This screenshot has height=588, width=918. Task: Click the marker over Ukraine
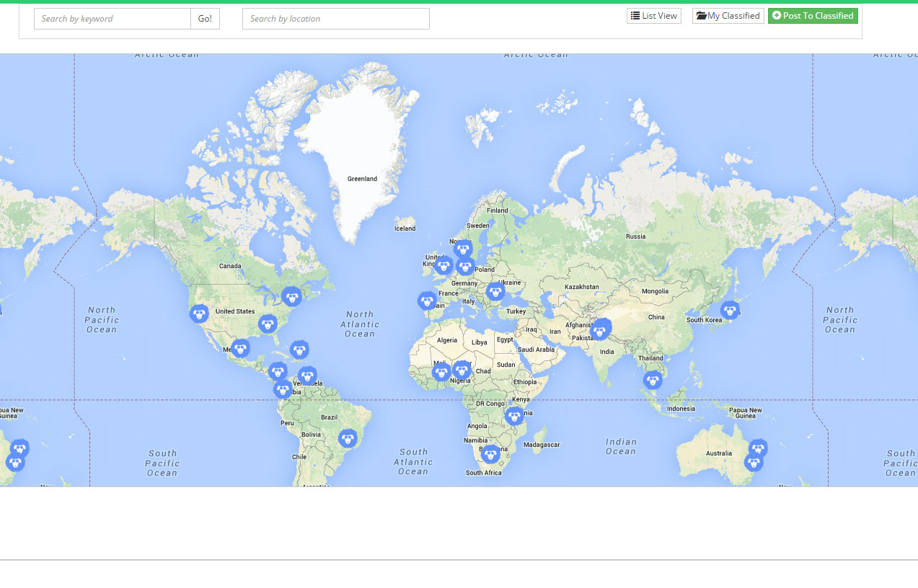pos(495,291)
